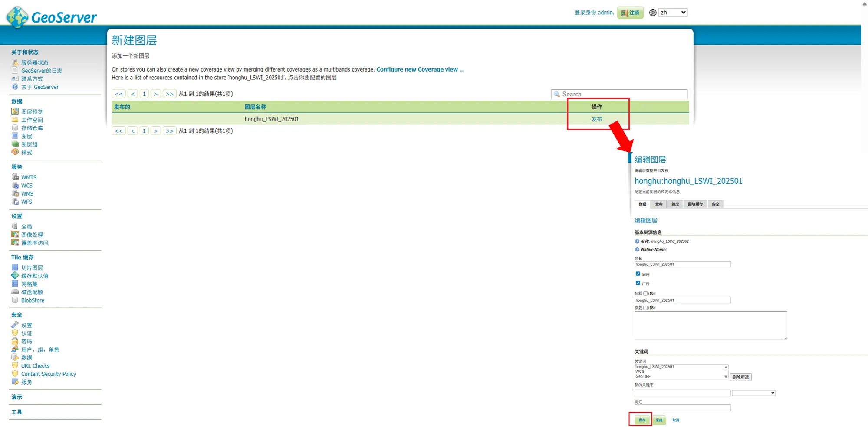The width and height of the screenshot is (868, 427).
Task: Uncheck the 广告 advertised checkbox
Action: (x=638, y=283)
